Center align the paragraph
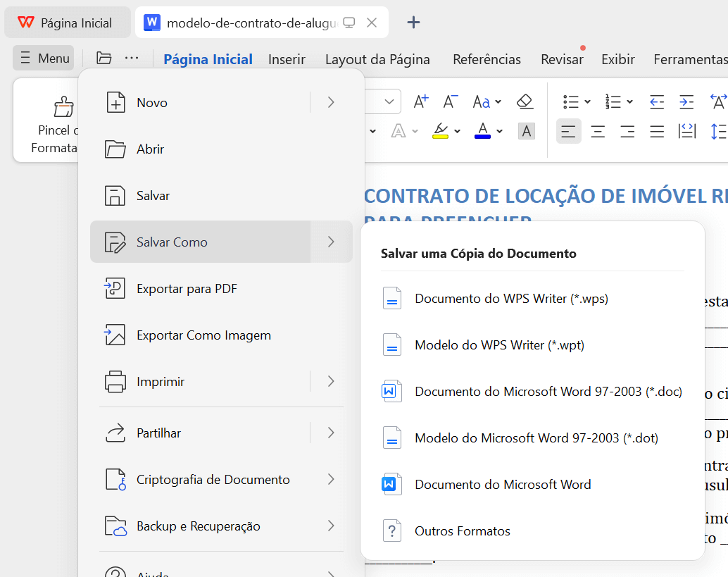The image size is (728, 577). click(x=598, y=132)
